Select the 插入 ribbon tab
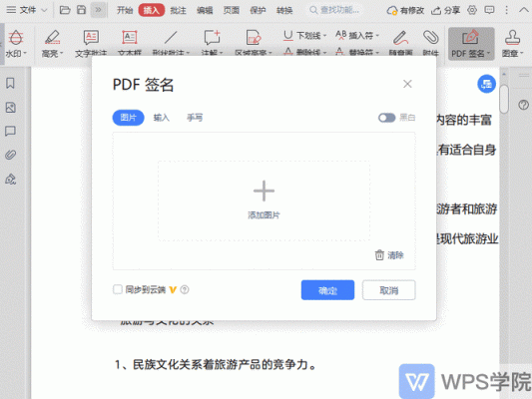The image size is (532, 399). tap(152, 10)
